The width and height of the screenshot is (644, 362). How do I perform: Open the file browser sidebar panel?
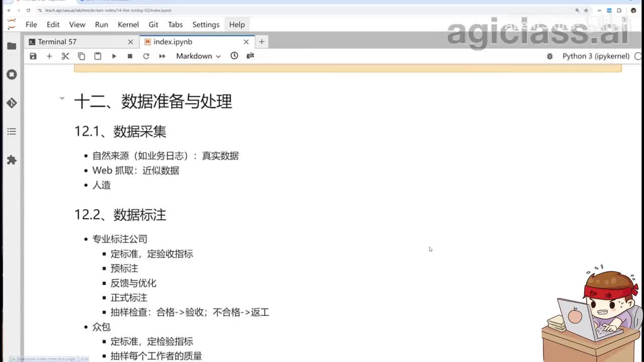(11, 46)
